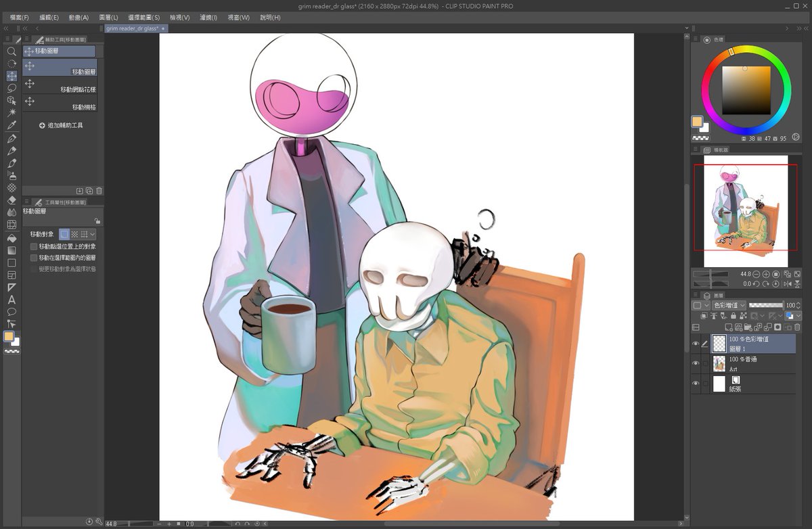Select the Blend tool

click(12, 212)
